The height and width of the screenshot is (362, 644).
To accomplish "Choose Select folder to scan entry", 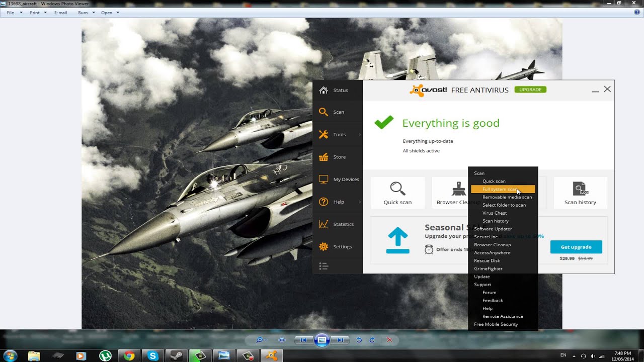I will [504, 205].
